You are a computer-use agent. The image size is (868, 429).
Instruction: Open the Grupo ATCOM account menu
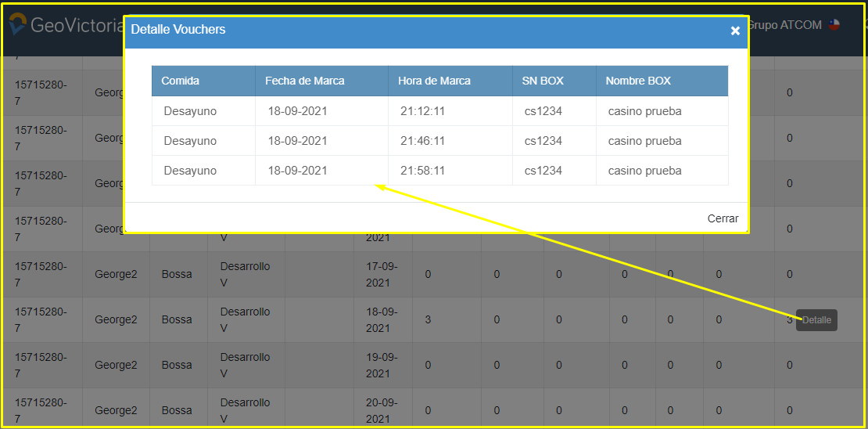[x=785, y=25]
